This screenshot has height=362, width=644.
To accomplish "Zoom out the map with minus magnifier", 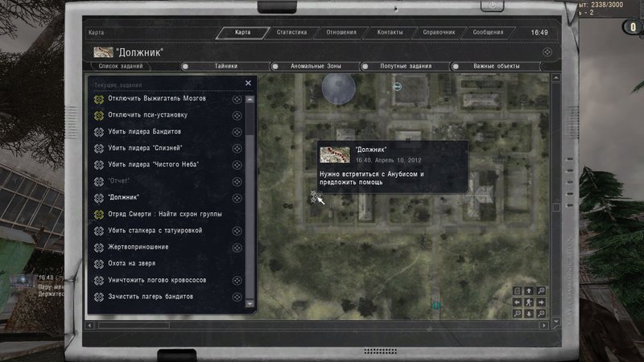I will (517, 314).
